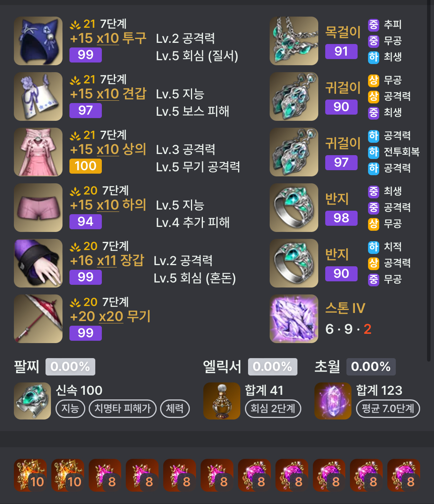Click the 치명타 피해가 tag
Screen dimensions: 434x504
(123, 409)
